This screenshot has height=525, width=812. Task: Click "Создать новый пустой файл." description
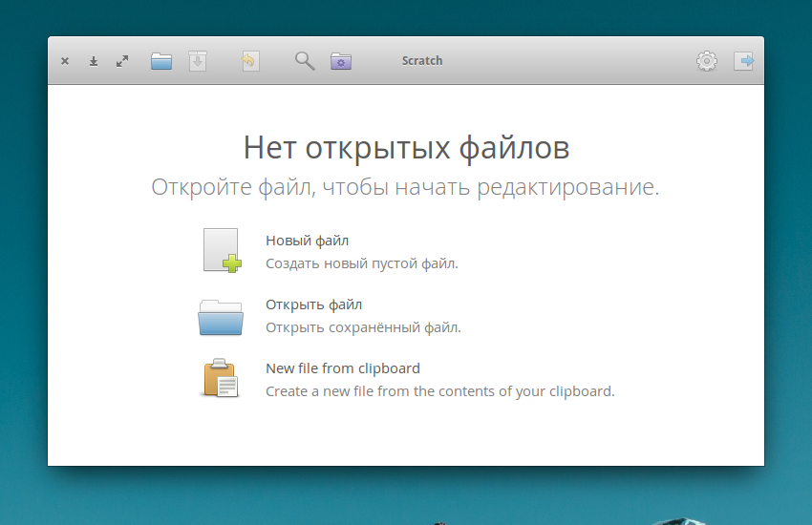[362, 263]
